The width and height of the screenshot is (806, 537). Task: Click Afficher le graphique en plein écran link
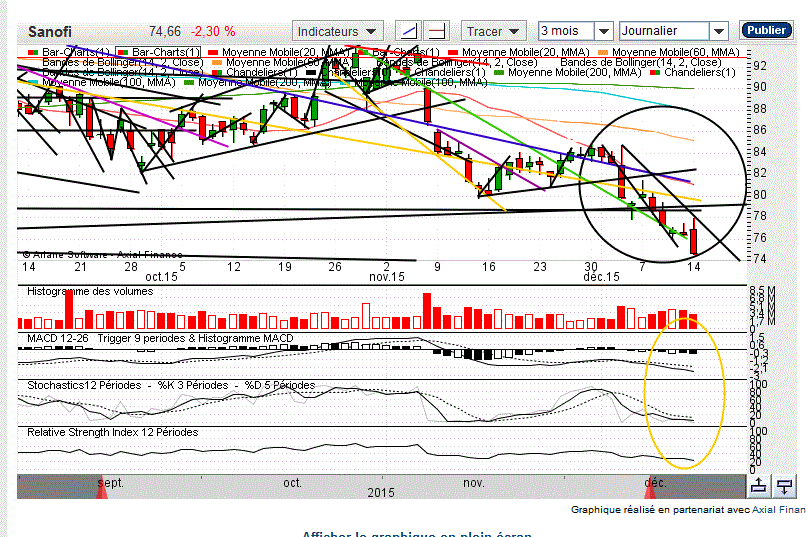point(416,534)
